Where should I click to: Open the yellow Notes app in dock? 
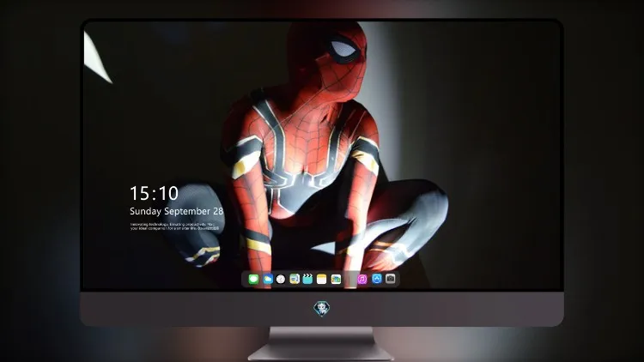(322, 279)
